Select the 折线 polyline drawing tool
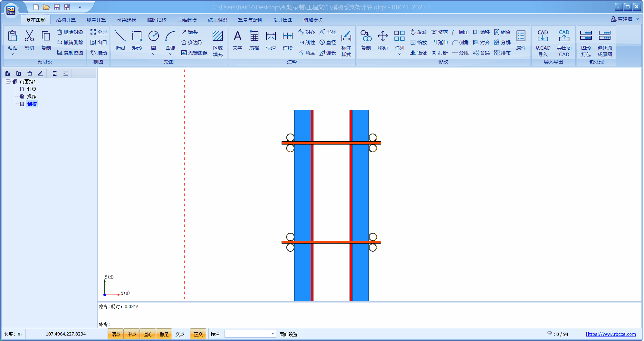 click(x=120, y=40)
